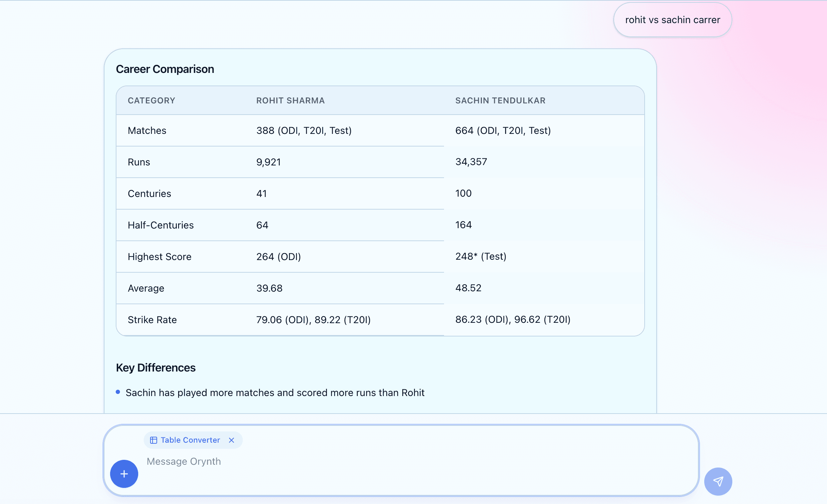
Task: Click the Key Differences heading
Action: [156, 368]
